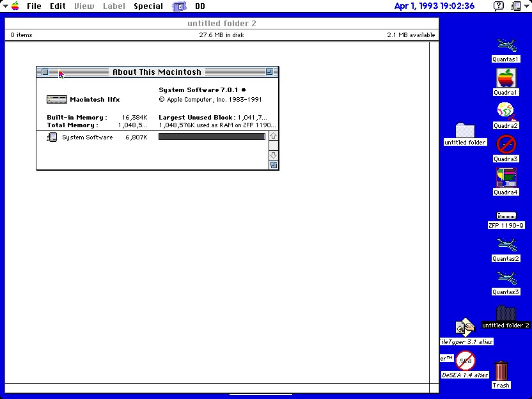Click the Built-in Memory value 16,384K
This screenshot has width=532, height=399.
pyautogui.click(x=135, y=118)
